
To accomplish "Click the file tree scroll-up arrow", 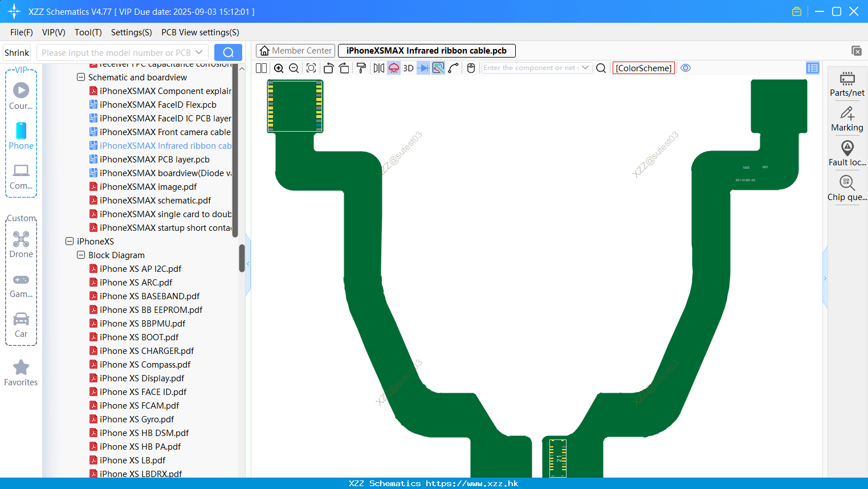I will (242, 68).
